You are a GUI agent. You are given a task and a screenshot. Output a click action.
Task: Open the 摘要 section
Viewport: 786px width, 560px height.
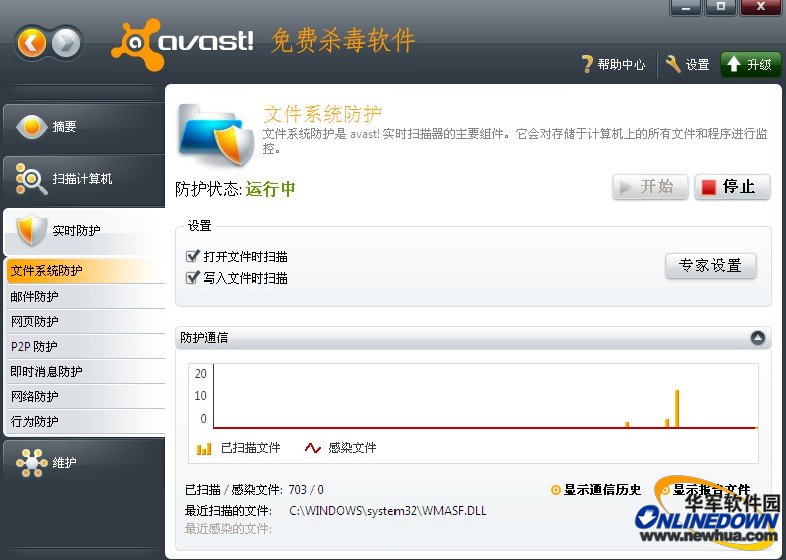(84, 126)
